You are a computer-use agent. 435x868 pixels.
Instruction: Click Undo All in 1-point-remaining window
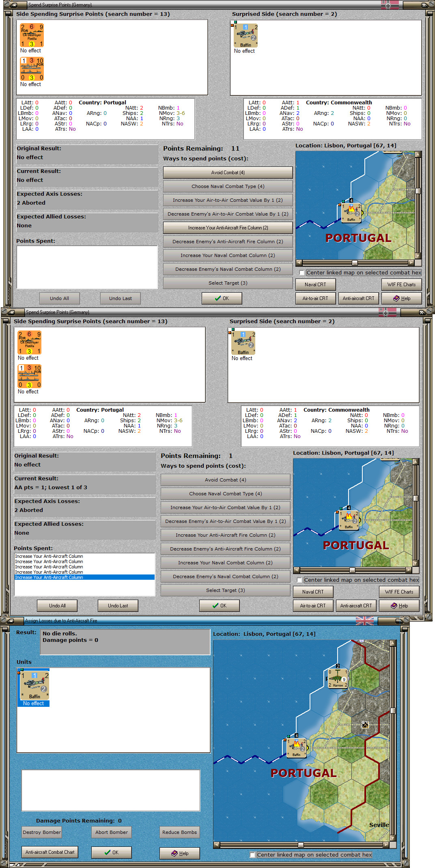57,606
